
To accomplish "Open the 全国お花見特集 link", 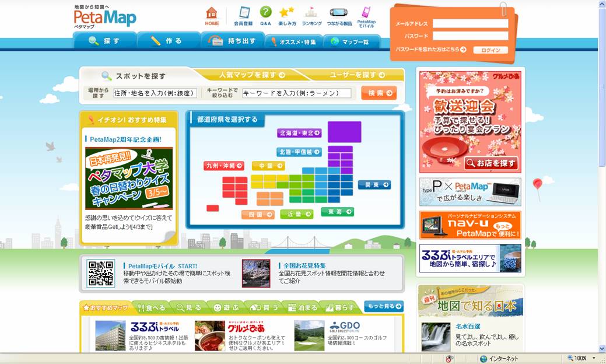I will 304,265.
